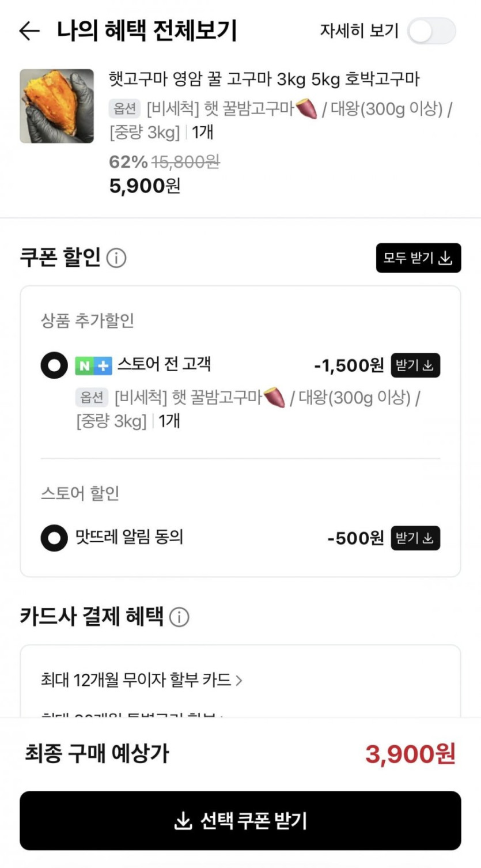Screen dimensions: 481x868
Task: Toggle the 자세히 보기 switch
Action: pyautogui.click(x=431, y=31)
